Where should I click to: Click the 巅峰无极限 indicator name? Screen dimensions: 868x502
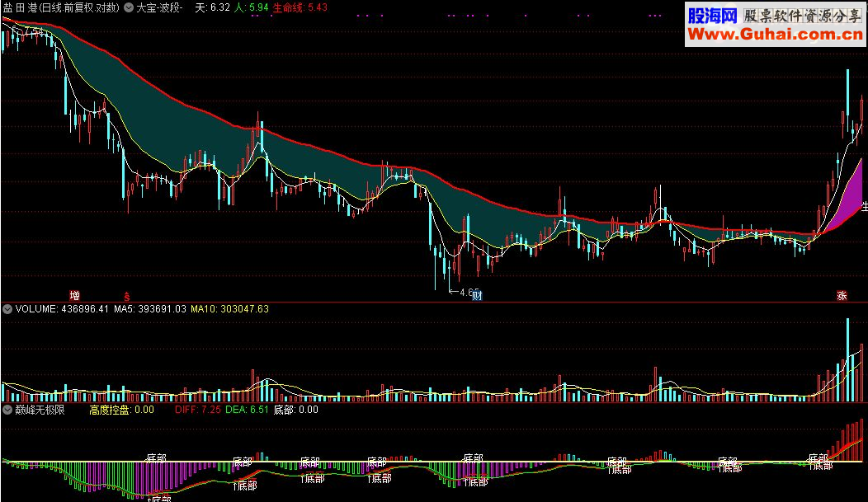(40, 410)
